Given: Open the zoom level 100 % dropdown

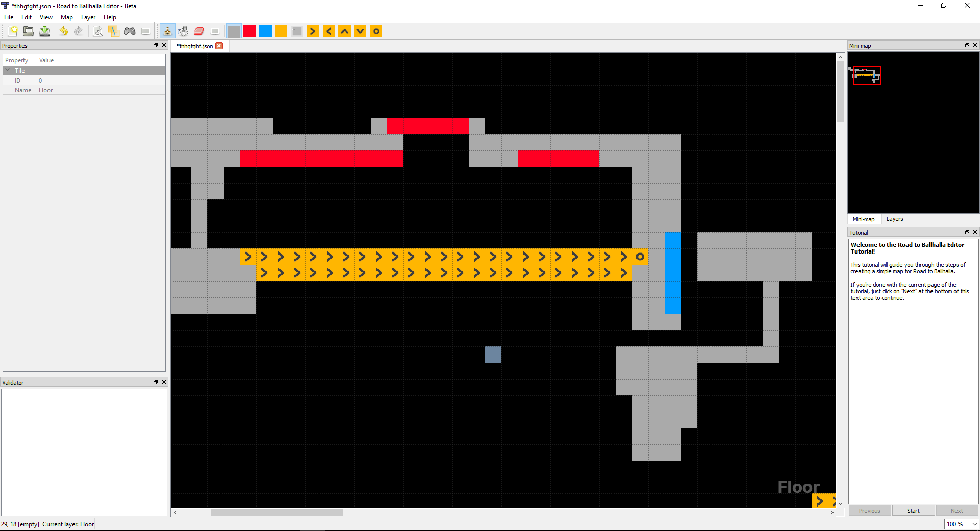Looking at the screenshot, I should point(974,524).
